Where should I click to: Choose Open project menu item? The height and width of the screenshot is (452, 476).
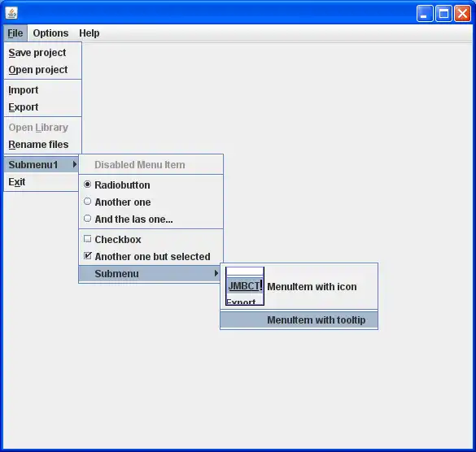[x=43, y=70]
